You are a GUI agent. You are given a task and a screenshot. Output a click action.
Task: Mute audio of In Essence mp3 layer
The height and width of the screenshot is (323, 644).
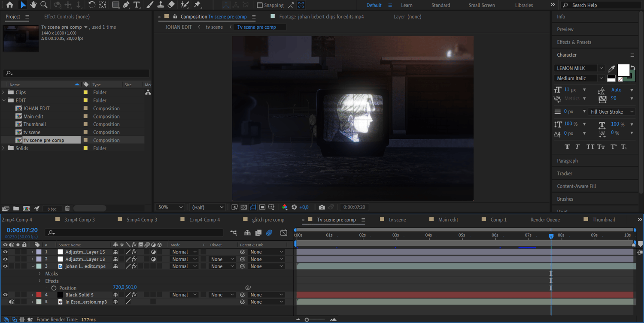[12, 302]
